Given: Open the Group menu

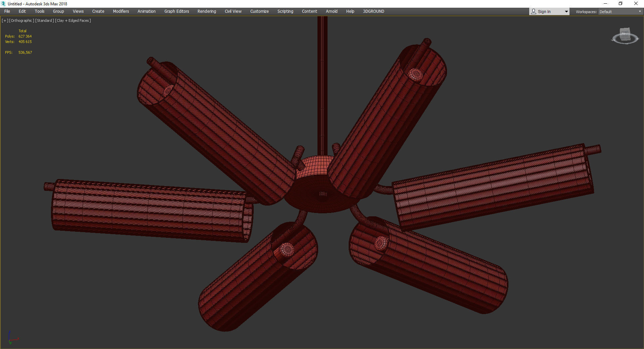Looking at the screenshot, I should [x=58, y=11].
